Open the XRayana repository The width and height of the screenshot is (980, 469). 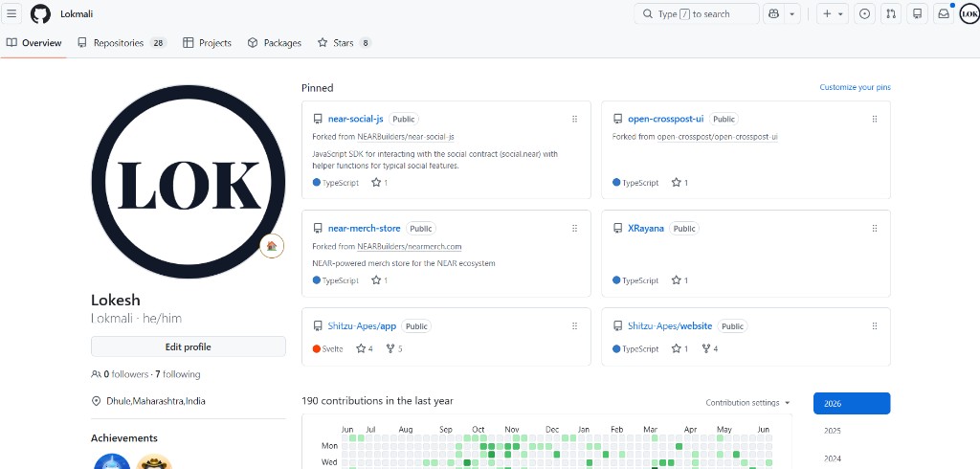[x=646, y=228]
